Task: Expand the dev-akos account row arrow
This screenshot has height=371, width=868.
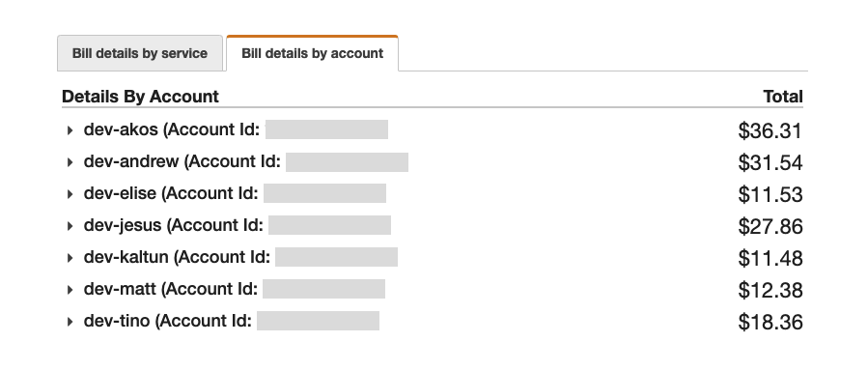Action: coord(70,130)
